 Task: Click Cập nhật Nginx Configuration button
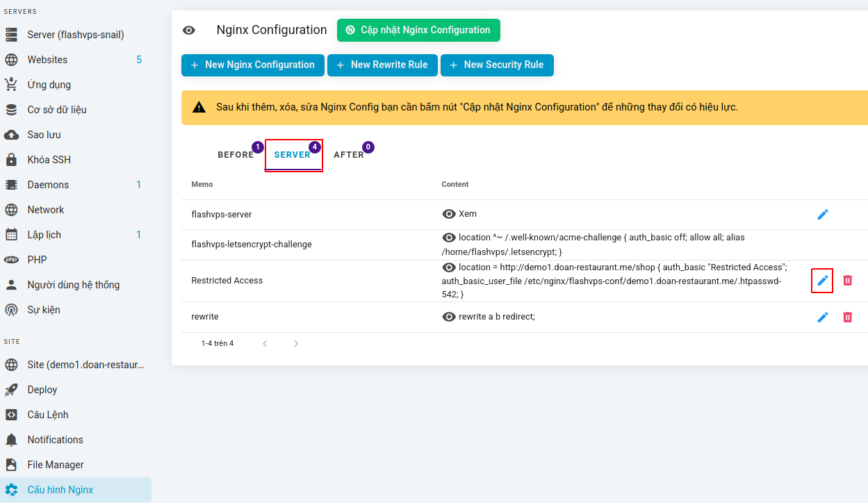coord(418,30)
